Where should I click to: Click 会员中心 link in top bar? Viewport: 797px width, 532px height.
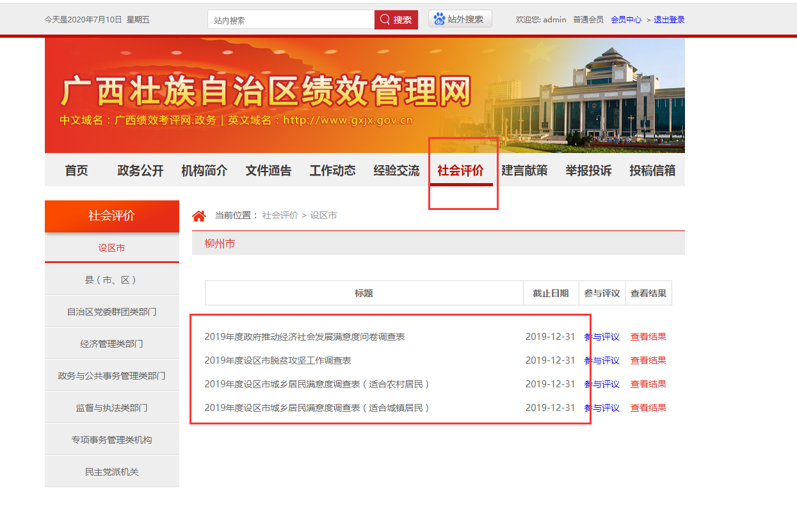pos(625,20)
